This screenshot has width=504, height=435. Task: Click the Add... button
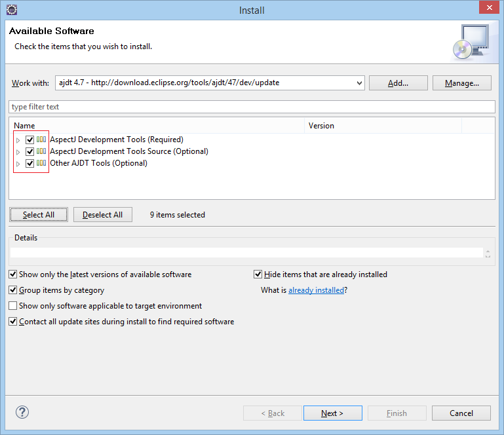[x=398, y=83]
